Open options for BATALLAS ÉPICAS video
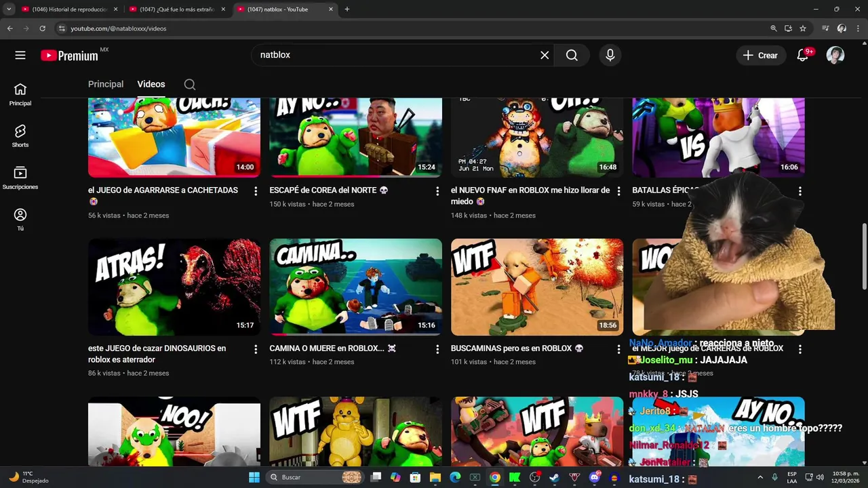This screenshot has width=868, height=488. point(800,192)
